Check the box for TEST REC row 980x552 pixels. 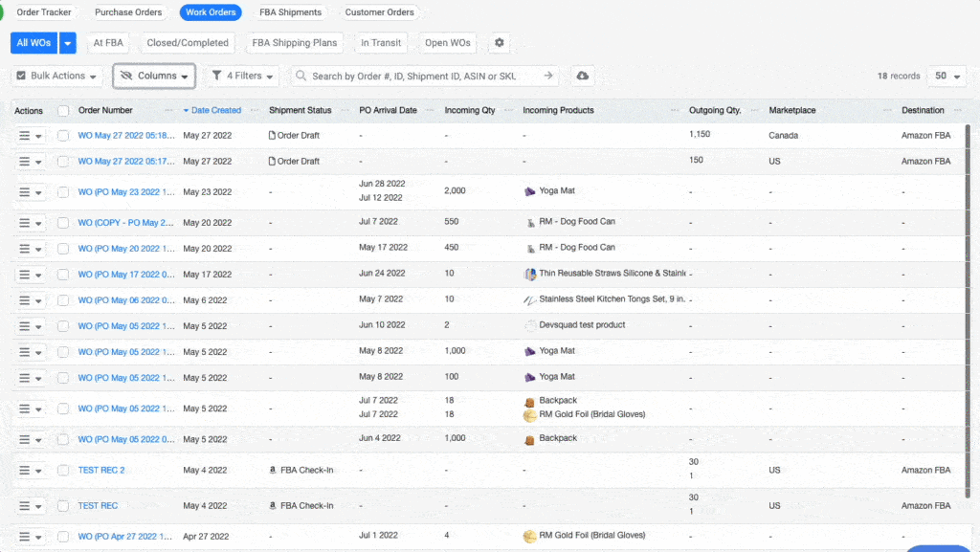(x=63, y=506)
